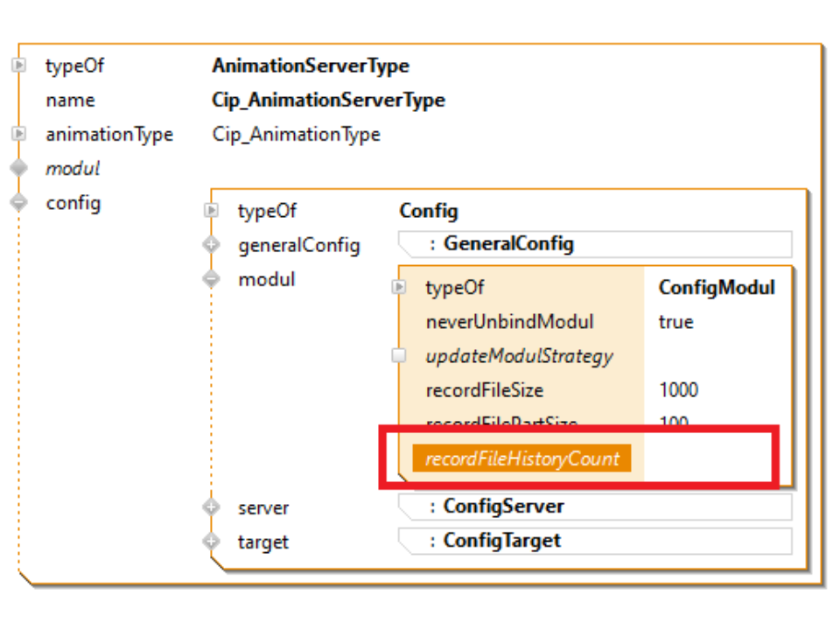Select the highlighted recordFileHistoryCount property
840x630 pixels.
click(x=521, y=458)
